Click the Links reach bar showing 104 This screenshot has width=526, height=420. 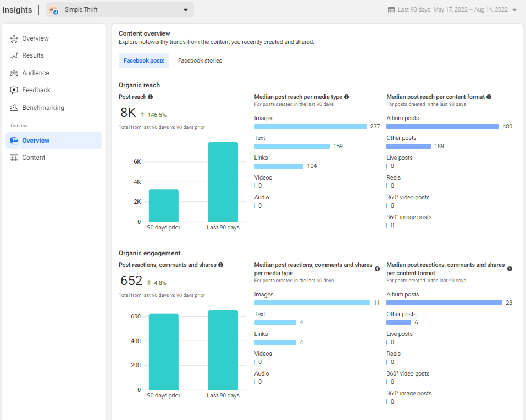279,166
